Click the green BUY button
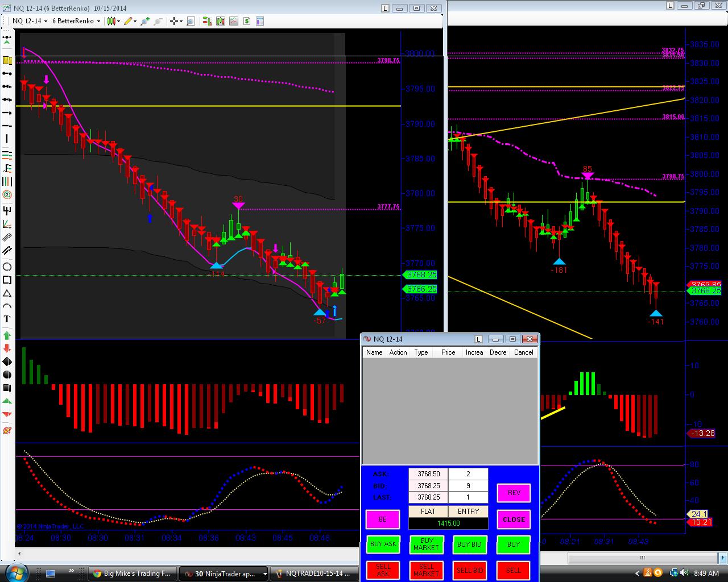This screenshot has height=582, width=728. 514,544
